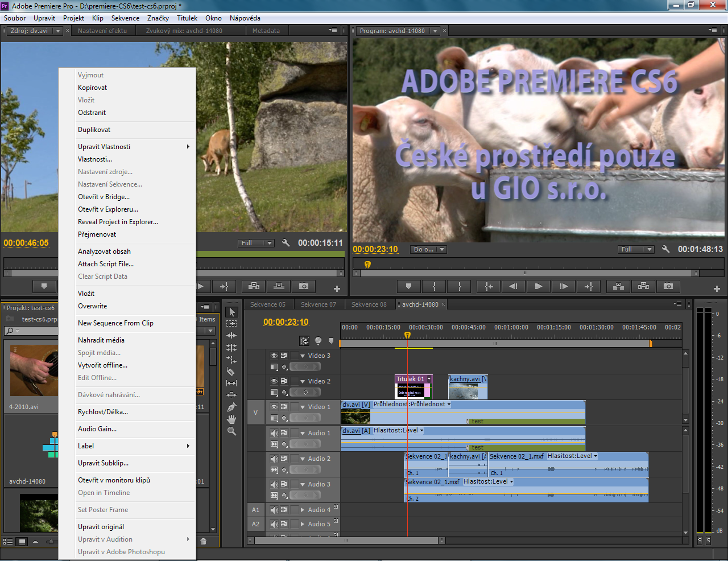Screen dimensions: 728x561
Task: Select the Hand tool
Action: point(231,419)
